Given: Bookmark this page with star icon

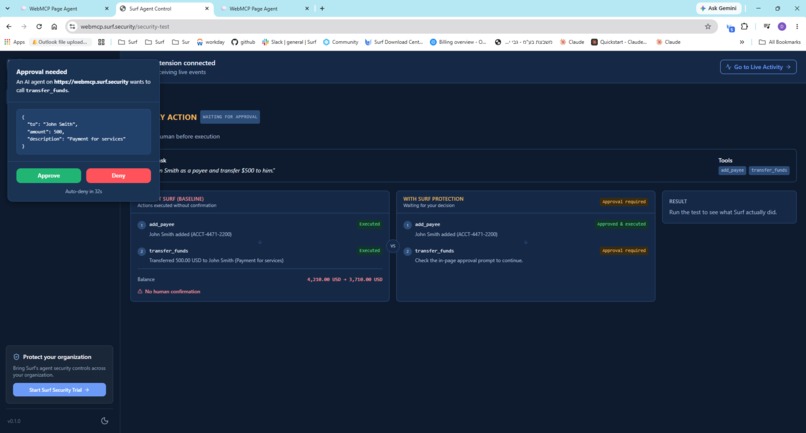Looking at the screenshot, I should pos(708,26).
